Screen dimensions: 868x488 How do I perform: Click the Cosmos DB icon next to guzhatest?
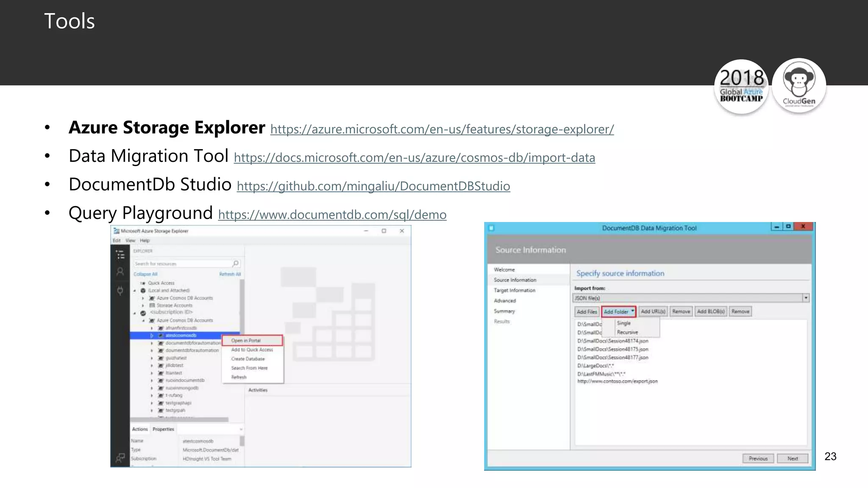pos(161,358)
